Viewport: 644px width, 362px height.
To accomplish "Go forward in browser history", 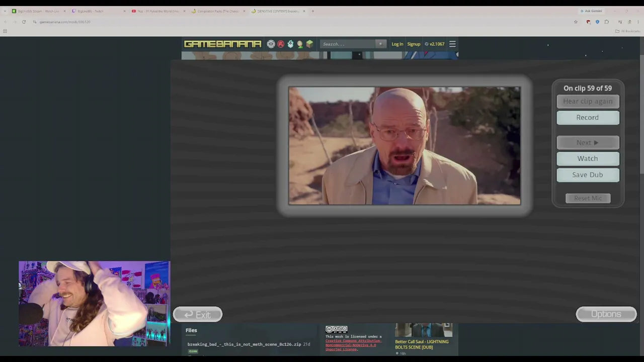I will (x=15, y=22).
